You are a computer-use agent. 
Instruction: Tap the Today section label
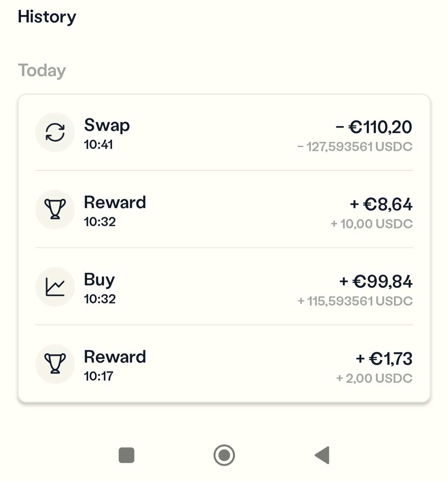[x=42, y=71]
